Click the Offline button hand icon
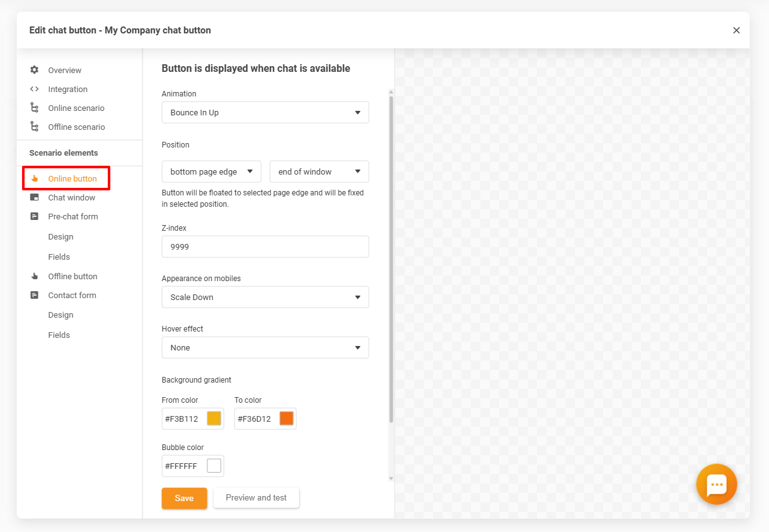 [x=35, y=276]
